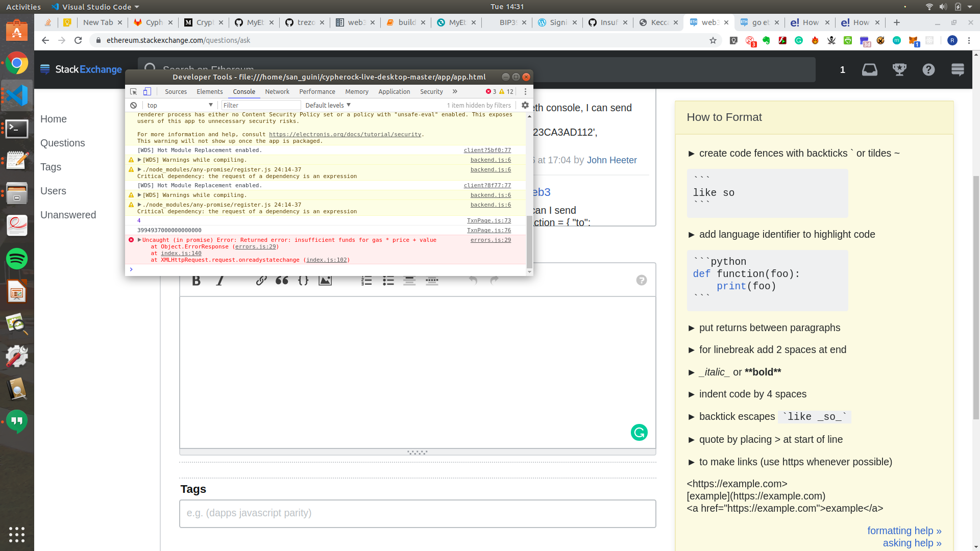Expand the Uncaught error stack trace
Image resolution: width=980 pixels, height=551 pixels.
click(x=139, y=240)
